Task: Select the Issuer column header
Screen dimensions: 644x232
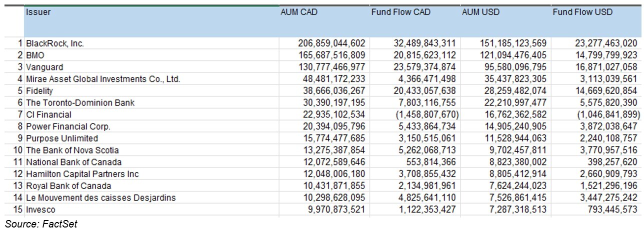Action: (x=151, y=22)
